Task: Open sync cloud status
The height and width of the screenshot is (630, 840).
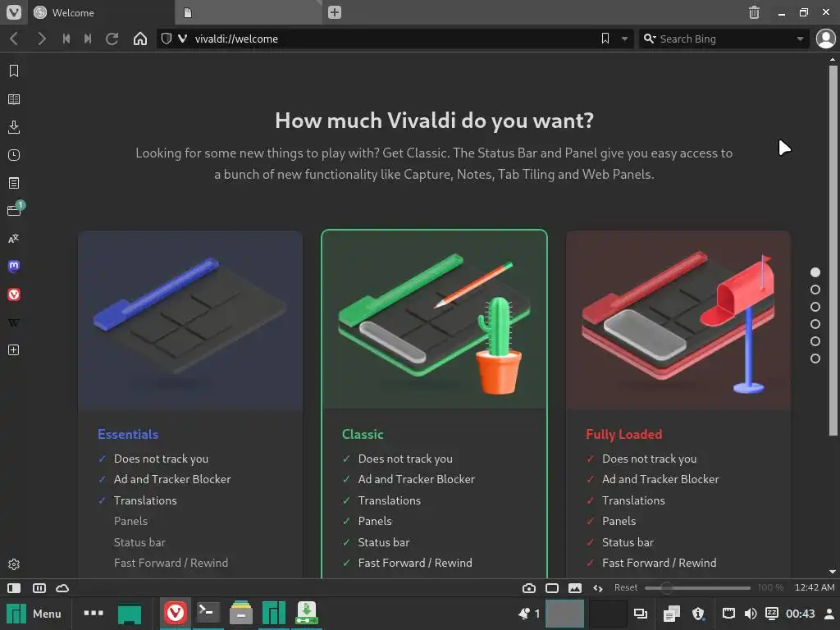Action: tap(62, 588)
